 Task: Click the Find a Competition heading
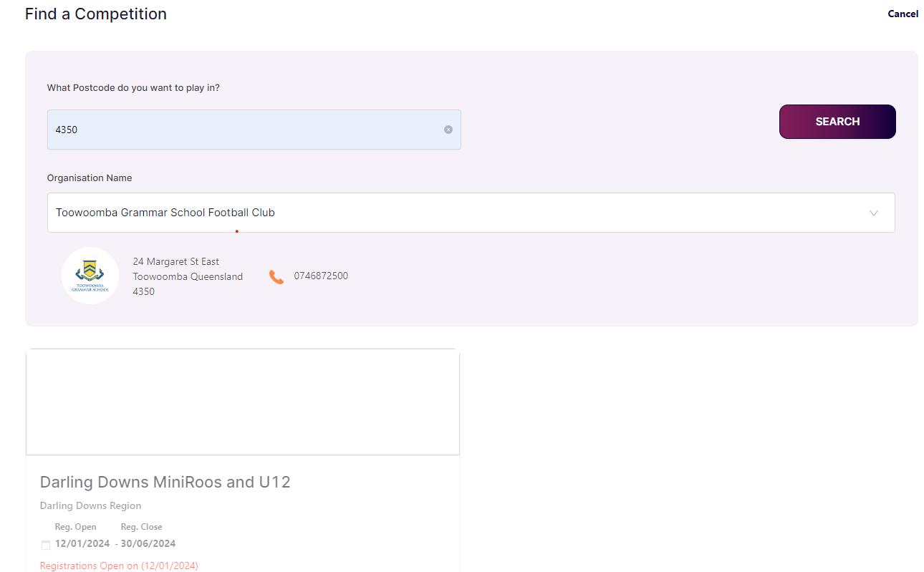click(x=96, y=14)
